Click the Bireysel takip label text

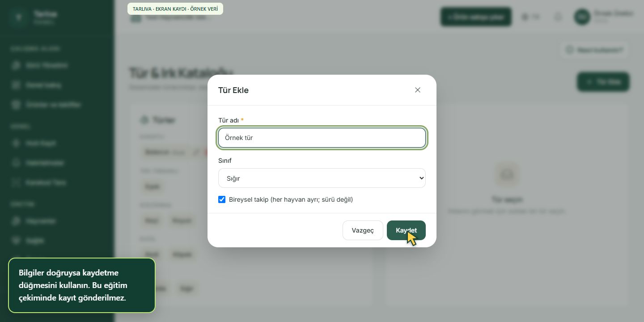pyautogui.click(x=291, y=199)
